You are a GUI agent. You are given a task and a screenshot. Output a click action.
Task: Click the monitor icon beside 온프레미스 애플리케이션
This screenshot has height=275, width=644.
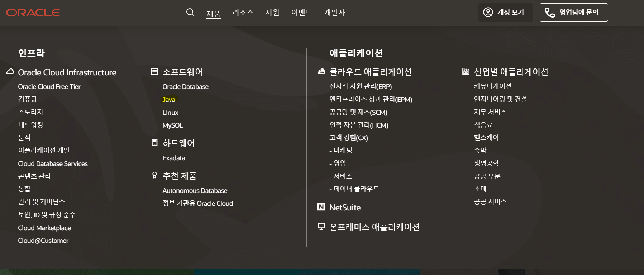click(321, 227)
